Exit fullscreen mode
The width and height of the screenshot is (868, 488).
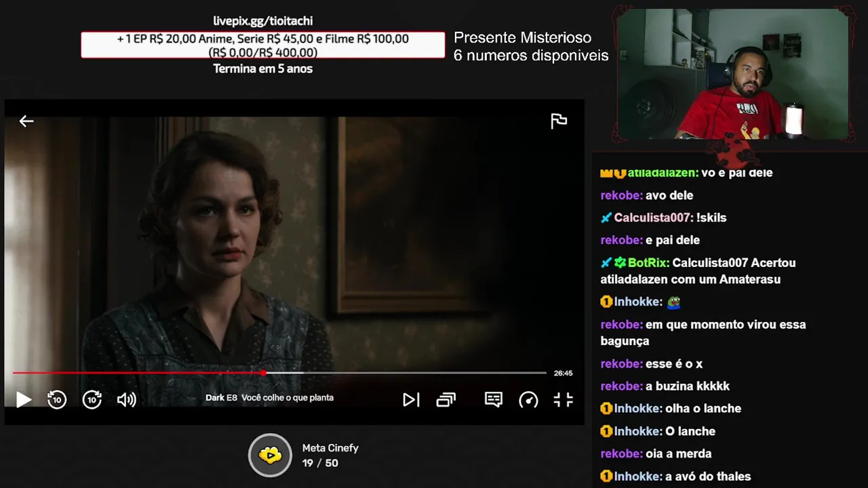(x=563, y=400)
